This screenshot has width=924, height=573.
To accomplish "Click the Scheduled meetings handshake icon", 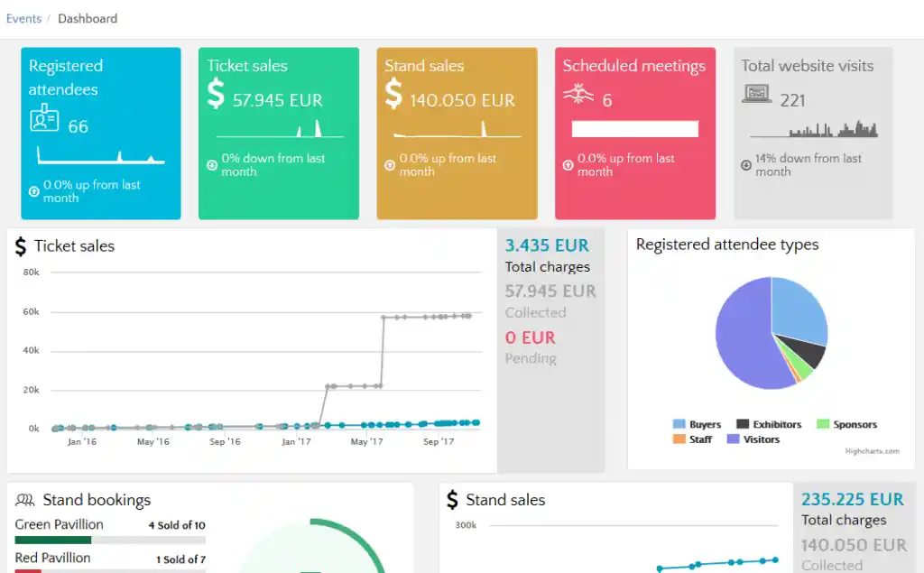I will tap(578, 94).
